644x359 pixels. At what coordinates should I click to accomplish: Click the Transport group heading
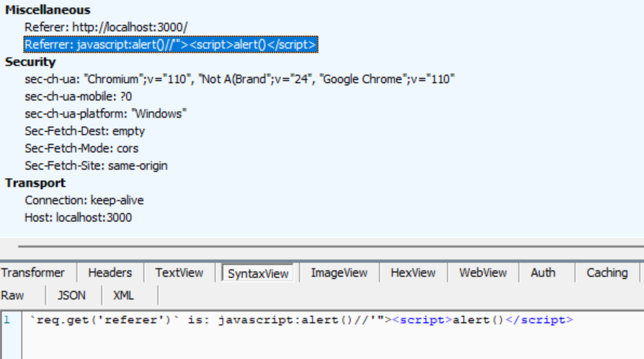pos(35,182)
